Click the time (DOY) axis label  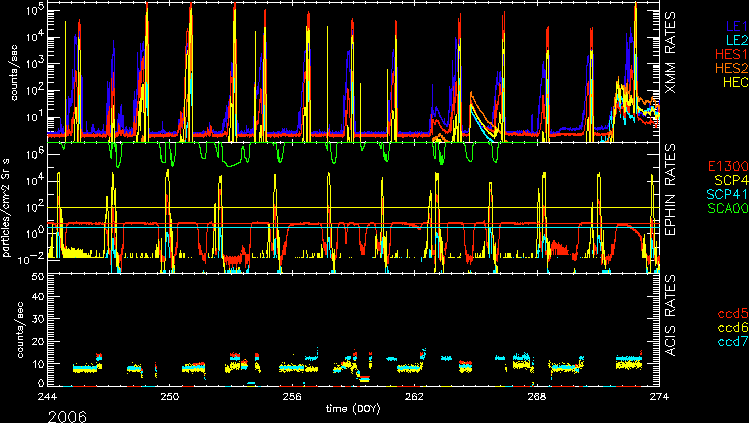coord(353,410)
